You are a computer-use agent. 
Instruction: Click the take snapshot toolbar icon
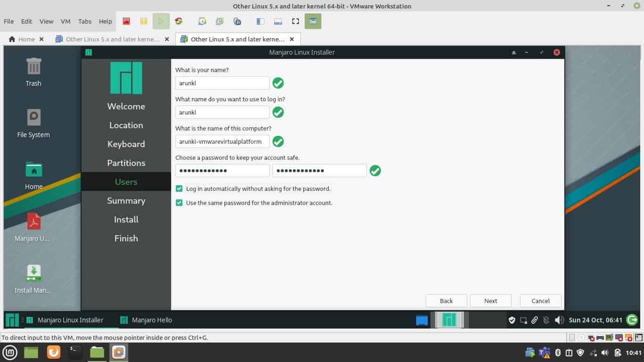point(202,21)
